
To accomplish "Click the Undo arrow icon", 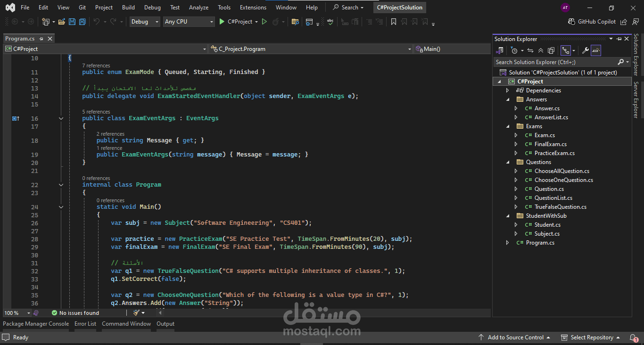I will tap(97, 22).
